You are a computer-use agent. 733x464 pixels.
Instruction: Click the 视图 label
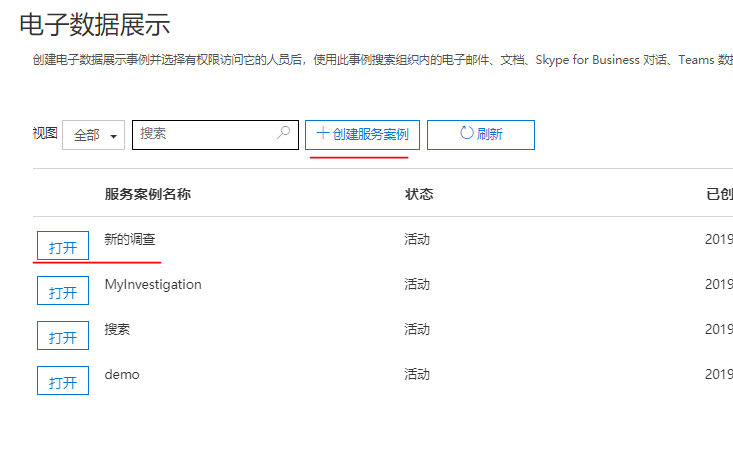45,133
